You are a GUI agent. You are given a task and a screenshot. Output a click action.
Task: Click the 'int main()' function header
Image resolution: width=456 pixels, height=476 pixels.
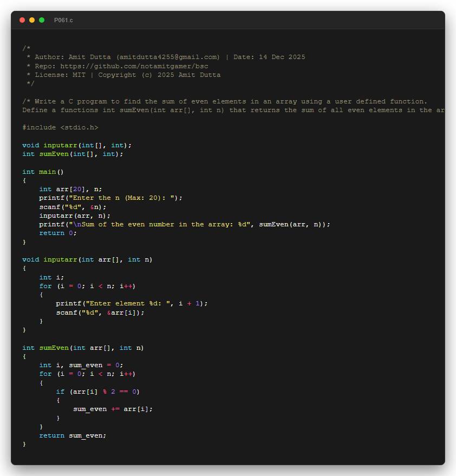pos(43,172)
